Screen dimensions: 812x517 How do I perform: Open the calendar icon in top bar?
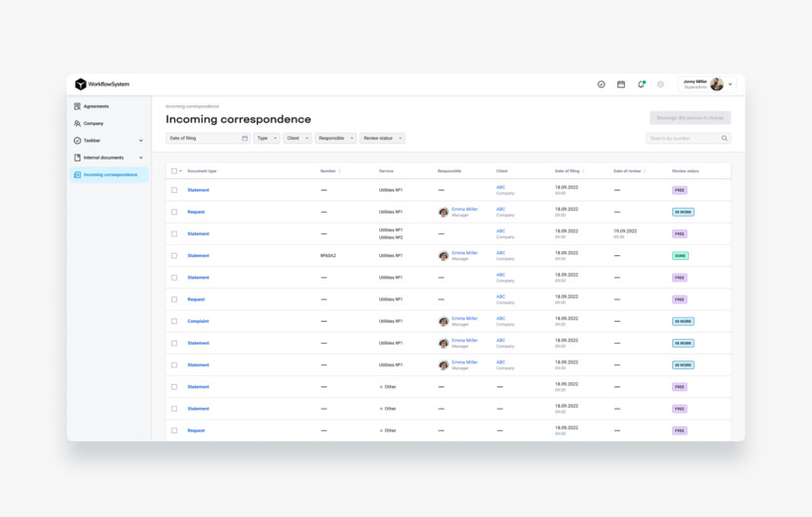621,85
